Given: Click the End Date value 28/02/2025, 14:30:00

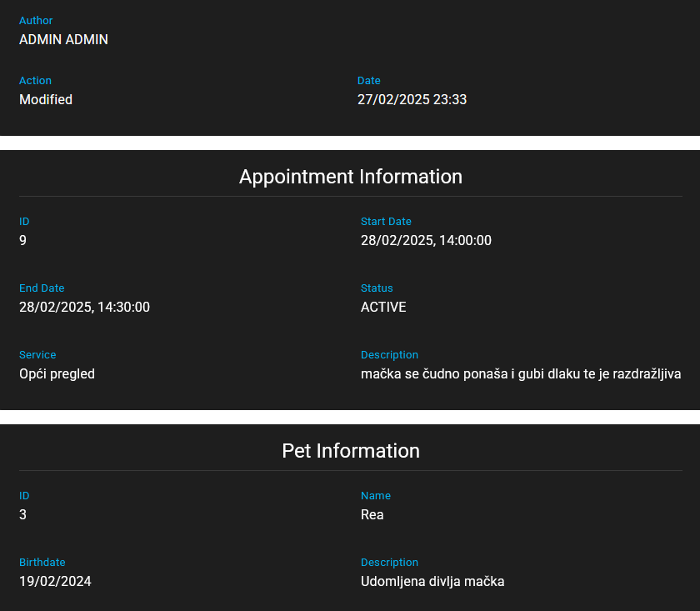Looking at the screenshot, I should (84, 307).
